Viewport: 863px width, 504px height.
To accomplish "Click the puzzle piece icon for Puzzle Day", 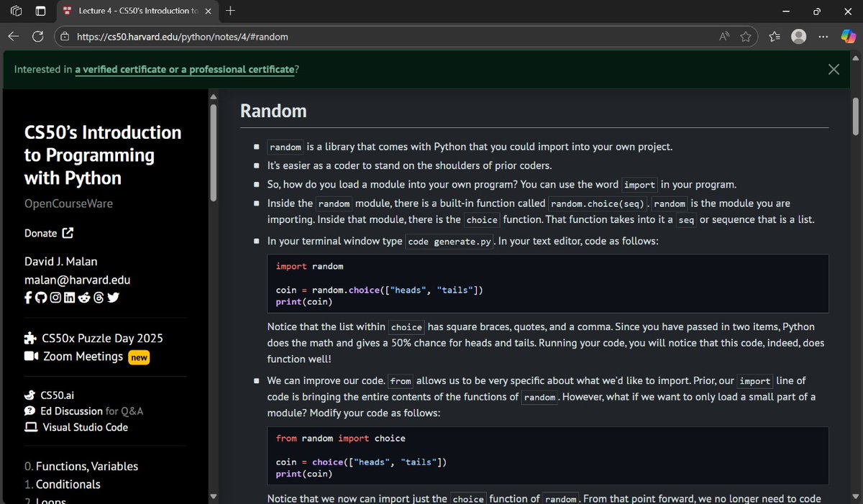I will [x=30, y=338].
